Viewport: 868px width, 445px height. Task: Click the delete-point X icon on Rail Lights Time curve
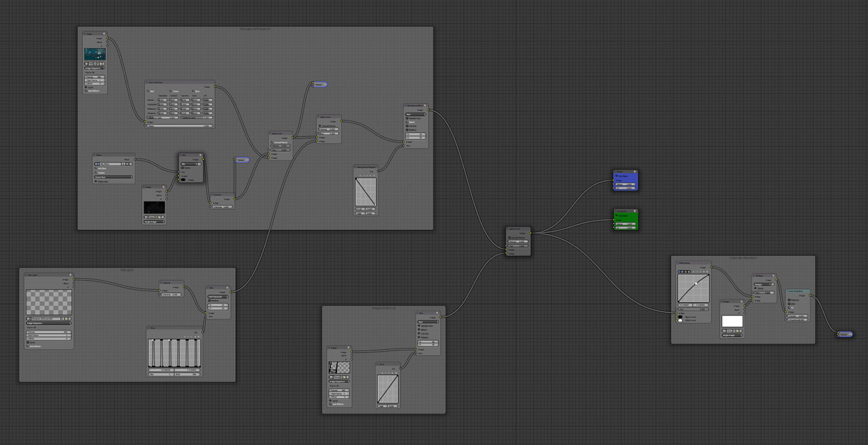(x=198, y=336)
